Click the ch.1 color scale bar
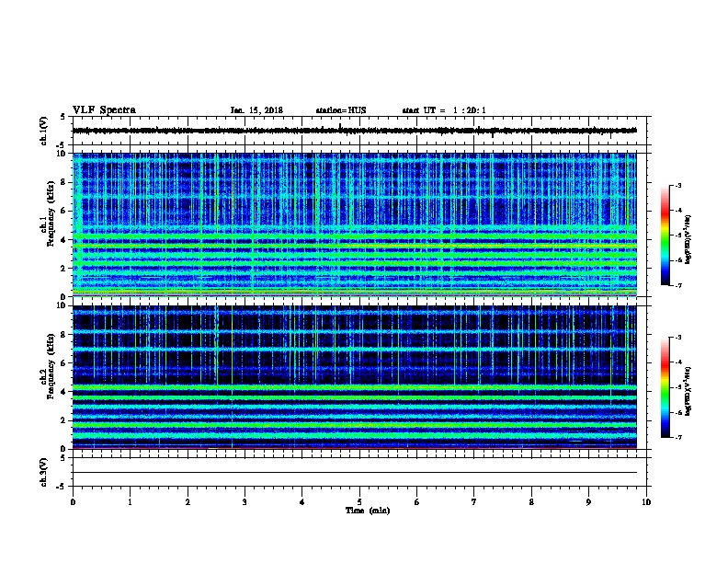 665,236
